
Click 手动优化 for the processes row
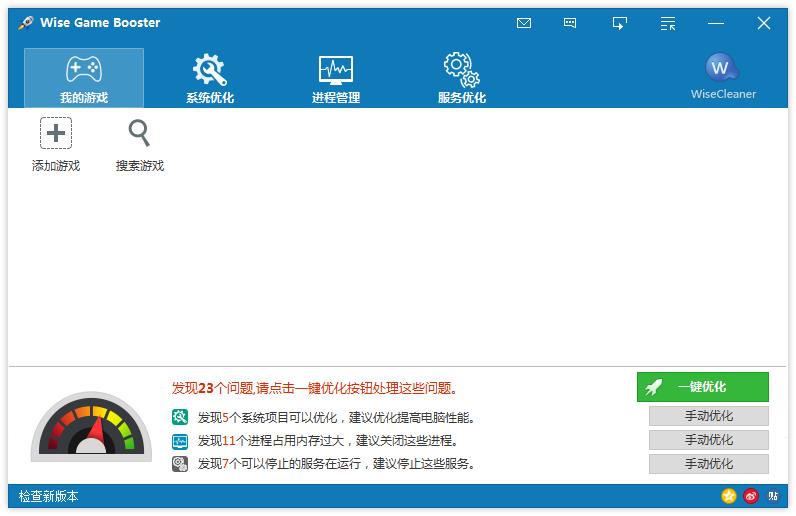708,440
